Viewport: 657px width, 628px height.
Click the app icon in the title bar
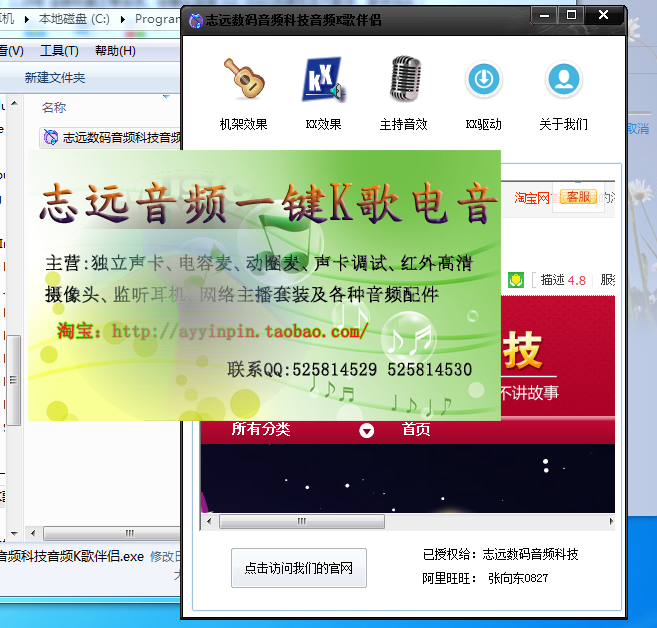[x=195, y=20]
